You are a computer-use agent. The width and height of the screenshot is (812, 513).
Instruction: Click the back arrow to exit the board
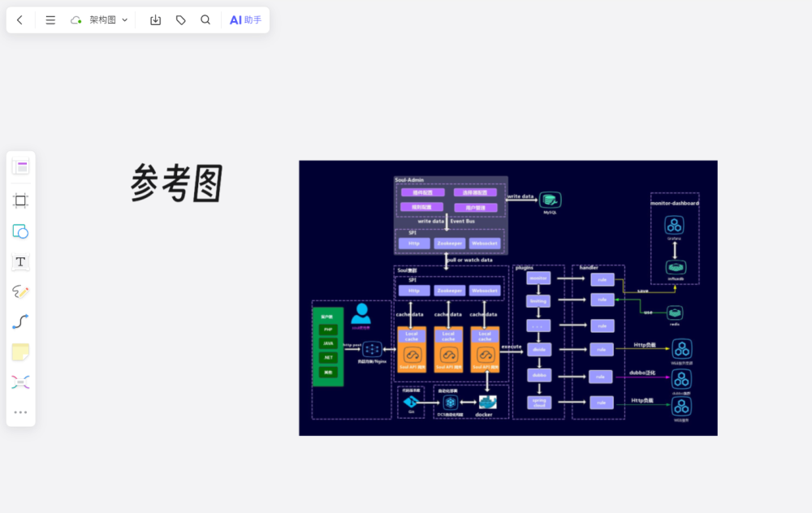click(x=19, y=19)
